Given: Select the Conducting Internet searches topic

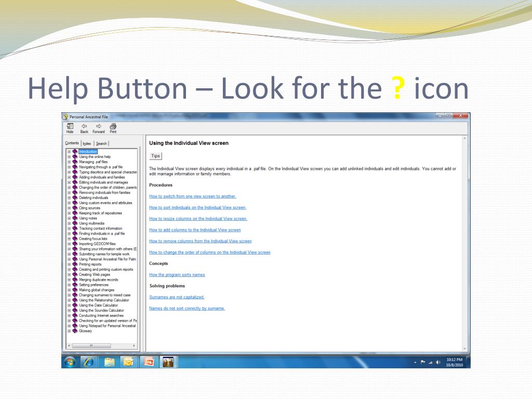Looking at the screenshot, I should 101,315.
